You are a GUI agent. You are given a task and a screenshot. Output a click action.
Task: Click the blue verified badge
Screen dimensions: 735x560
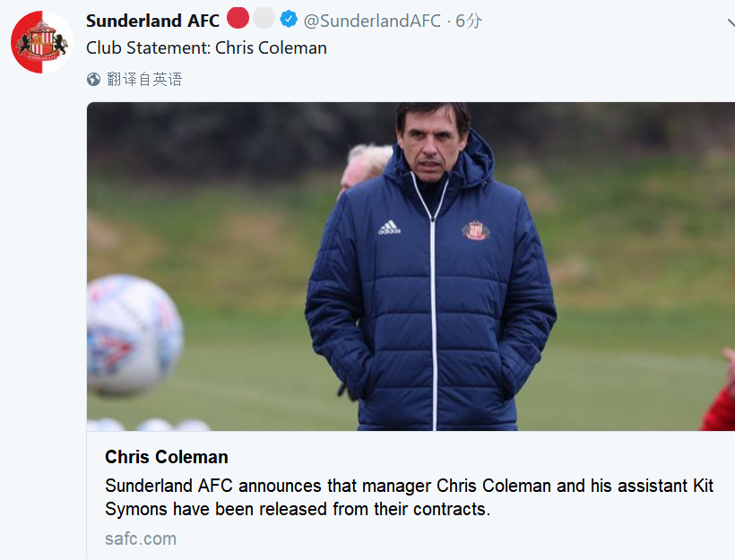pyautogui.click(x=289, y=19)
